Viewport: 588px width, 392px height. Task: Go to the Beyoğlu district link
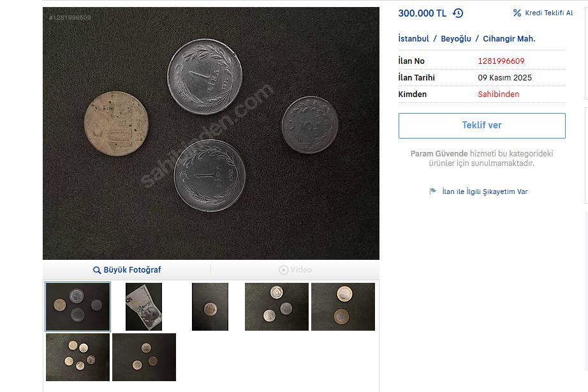[x=456, y=39]
